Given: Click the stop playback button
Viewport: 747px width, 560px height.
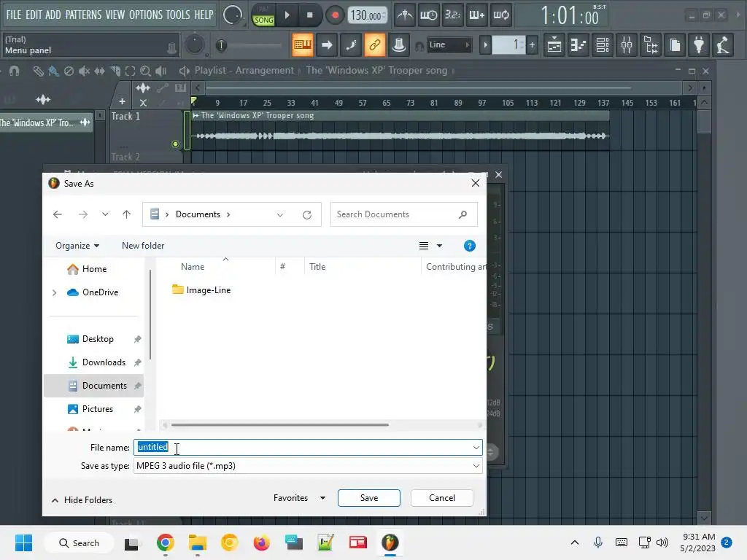Looking at the screenshot, I should coord(309,15).
